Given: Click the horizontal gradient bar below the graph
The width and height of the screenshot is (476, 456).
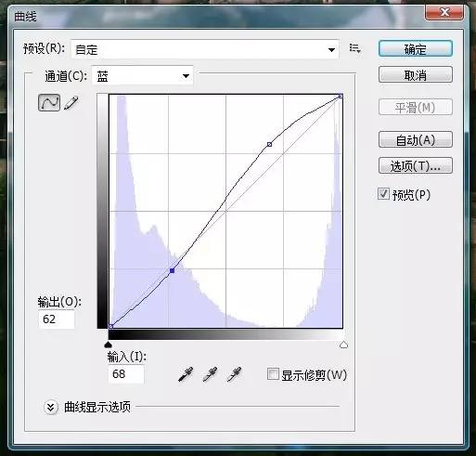Looking at the screenshot, I should tap(225, 334).
